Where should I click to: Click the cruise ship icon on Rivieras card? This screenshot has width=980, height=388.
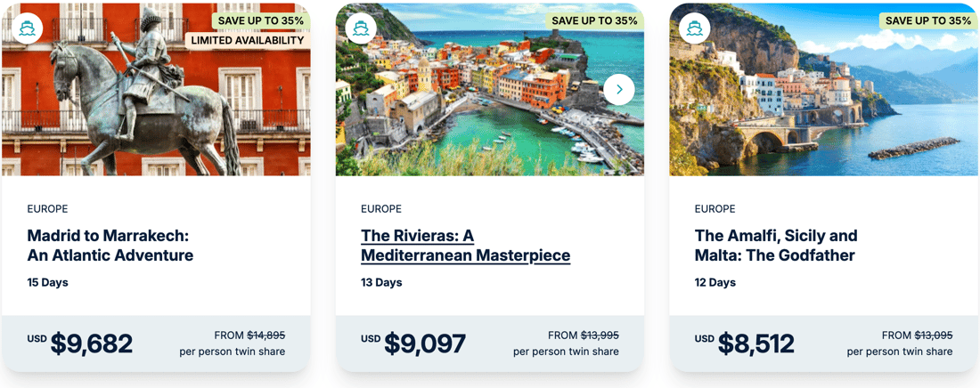(x=361, y=28)
